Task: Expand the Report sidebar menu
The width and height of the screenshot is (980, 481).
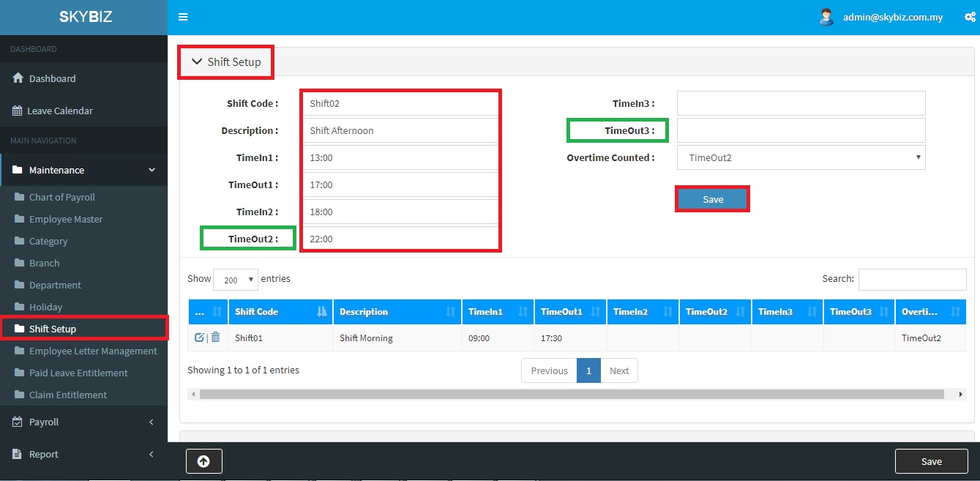Action: (83, 455)
